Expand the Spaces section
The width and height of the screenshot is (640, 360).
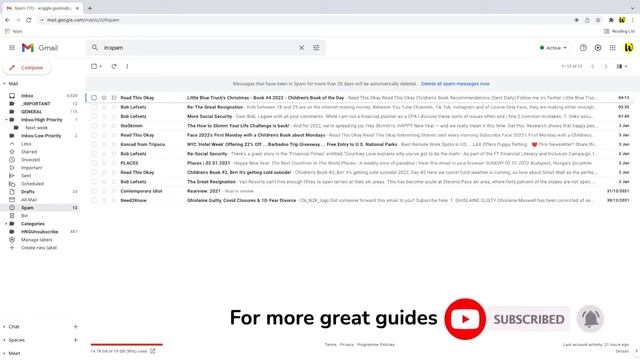[4, 340]
